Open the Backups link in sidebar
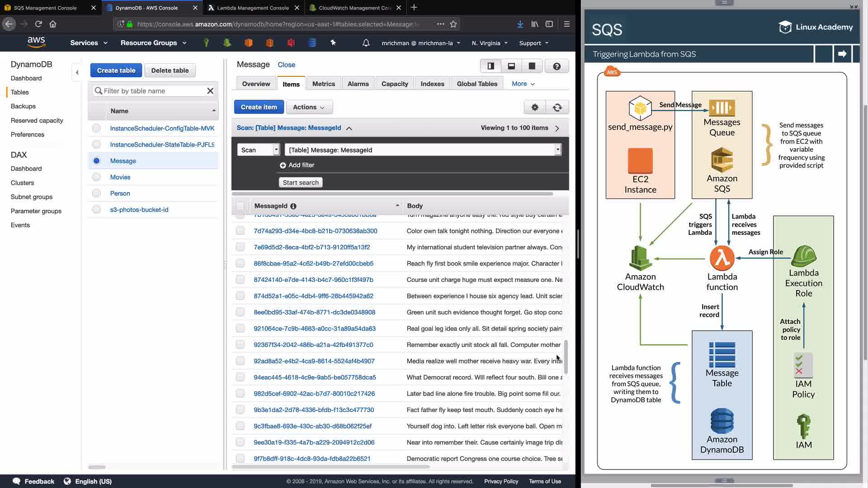The height and width of the screenshot is (488, 868). (x=23, y=106)
